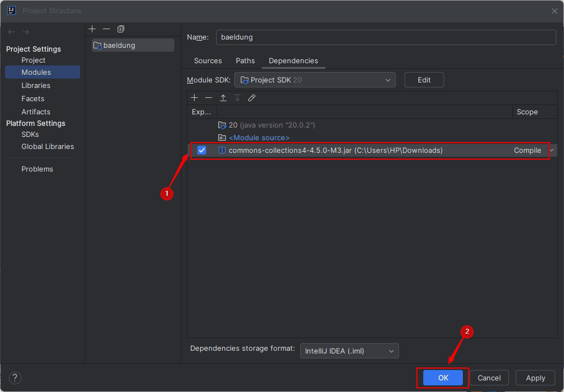Click the JDK folder icon beside 20
Image resolution: width=564 pixels, height=392 pixels.
point(222,125)
